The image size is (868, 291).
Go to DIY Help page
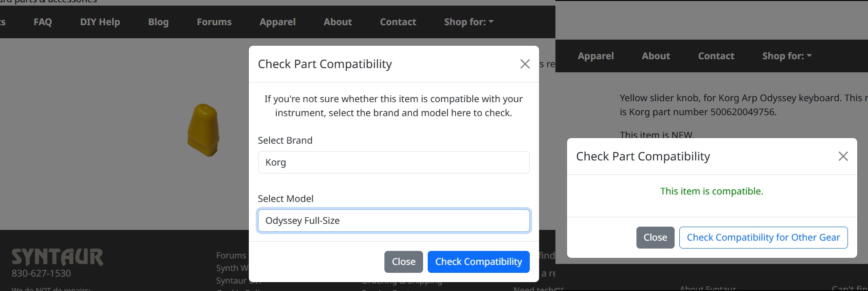coord(100,22)
